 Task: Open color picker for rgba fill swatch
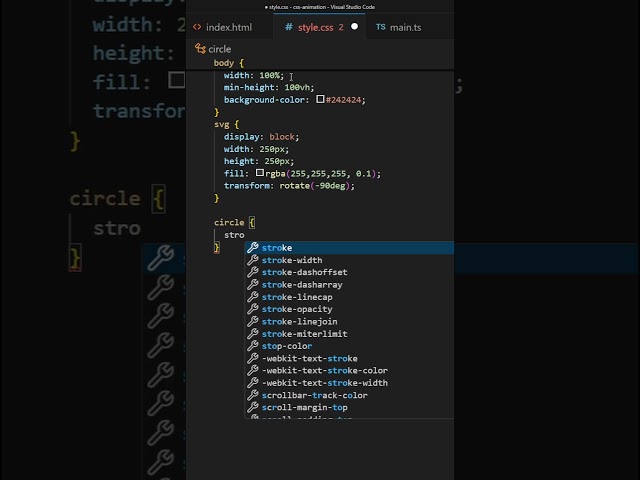(260, 173)
